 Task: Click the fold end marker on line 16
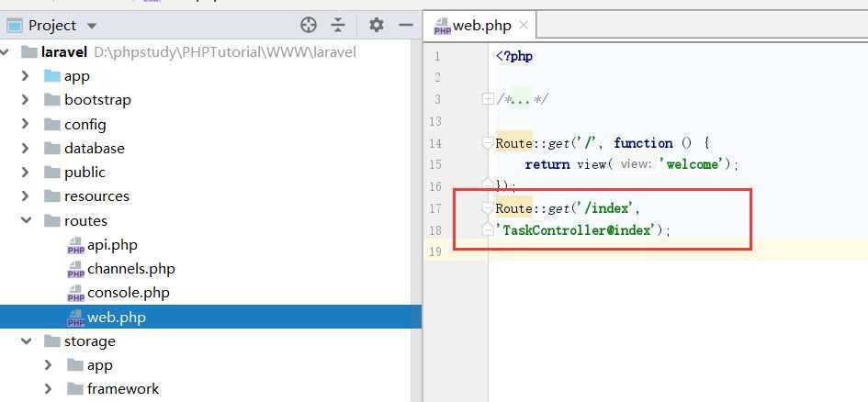pyautogui.click(x=488, y=184)
